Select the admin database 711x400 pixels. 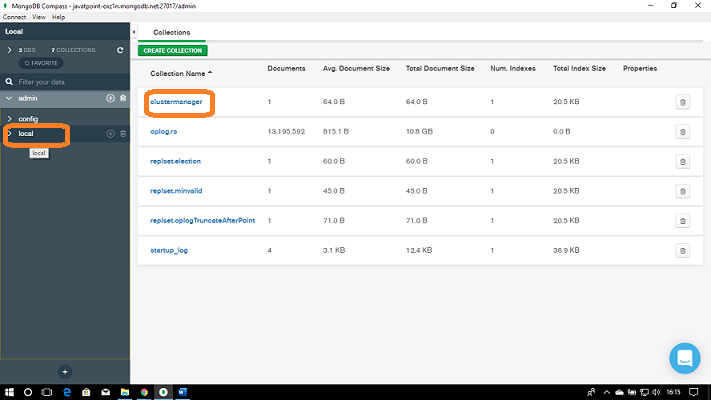[x=28, y=98]
